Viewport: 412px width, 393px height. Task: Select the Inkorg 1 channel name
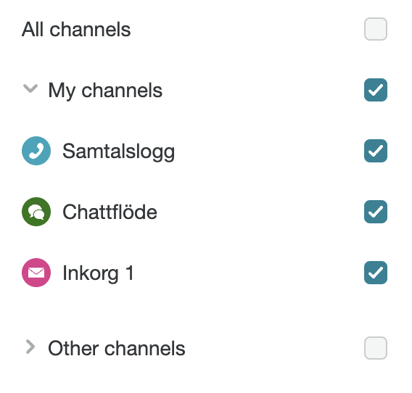(x=98, y=273)
